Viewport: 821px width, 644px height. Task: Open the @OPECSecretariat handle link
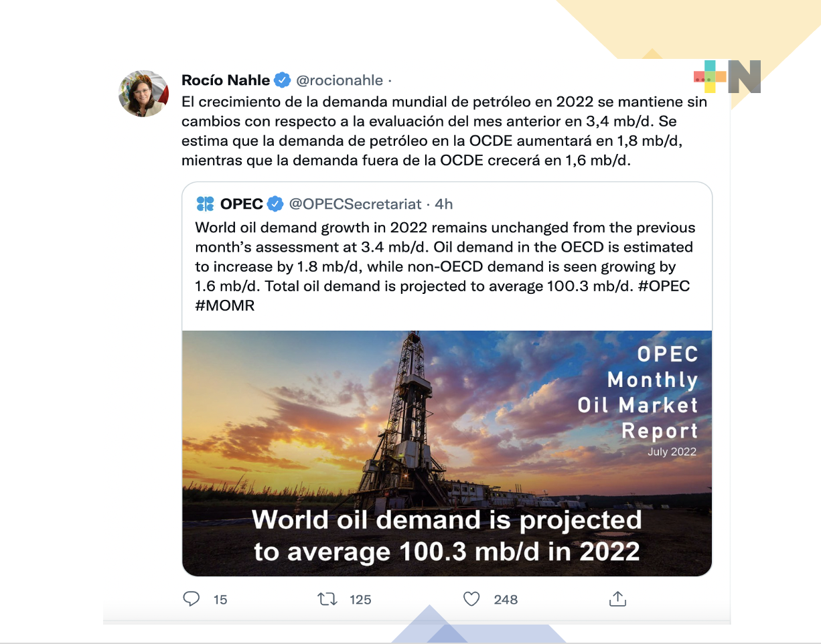point(356,204)
